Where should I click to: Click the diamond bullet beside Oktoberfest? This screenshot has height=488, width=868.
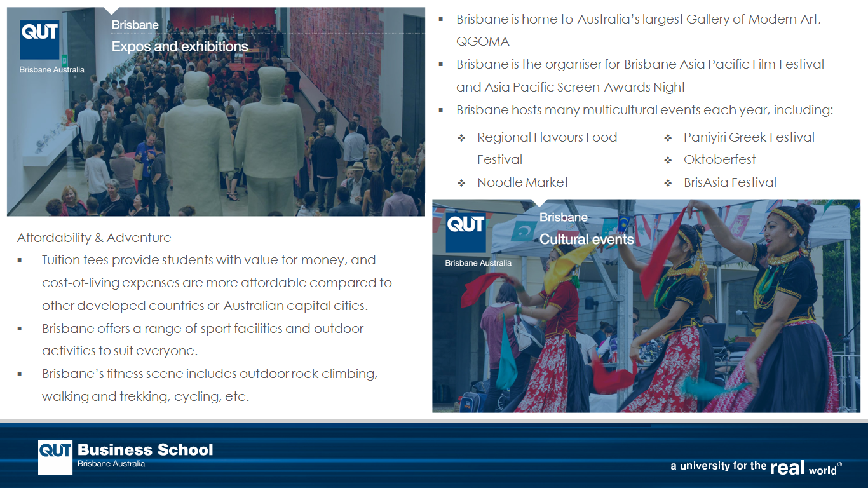[x=668, y=161]
